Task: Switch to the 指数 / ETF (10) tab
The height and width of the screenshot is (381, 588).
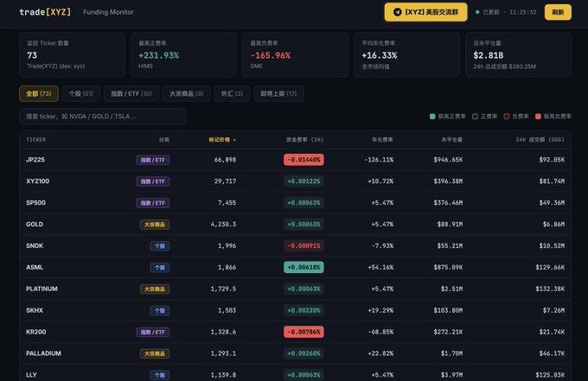Action: 131,93
